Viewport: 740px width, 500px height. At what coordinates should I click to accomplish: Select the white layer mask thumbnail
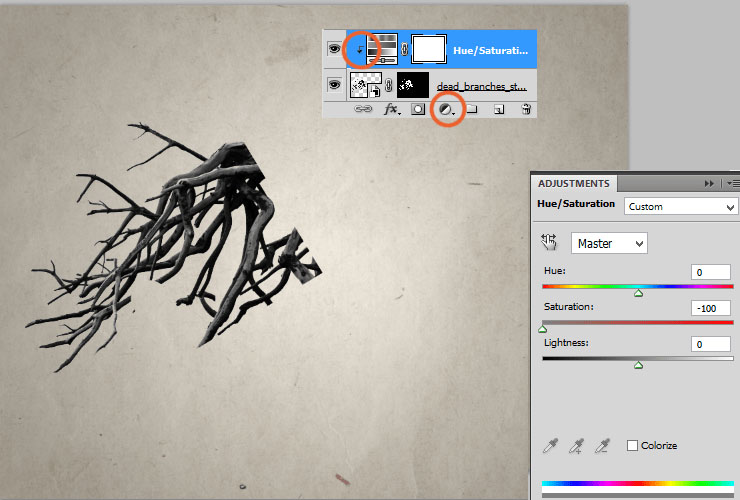429,49
